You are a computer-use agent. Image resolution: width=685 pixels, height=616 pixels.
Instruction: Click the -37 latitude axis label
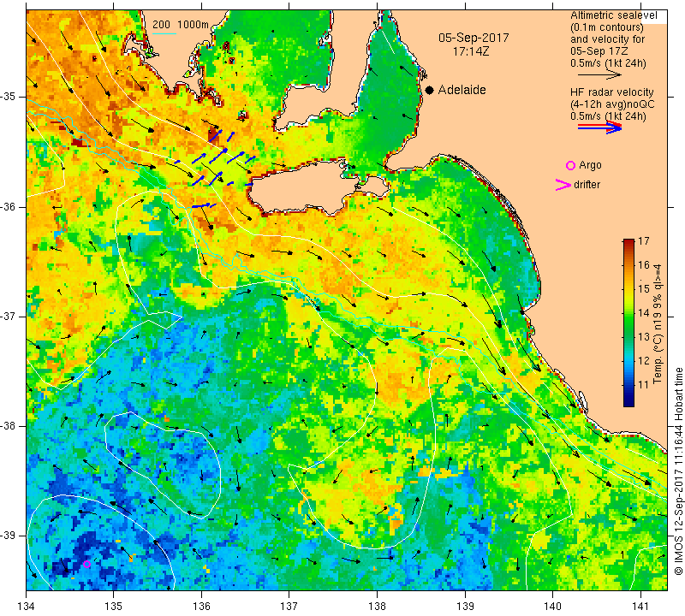[12, 316]
